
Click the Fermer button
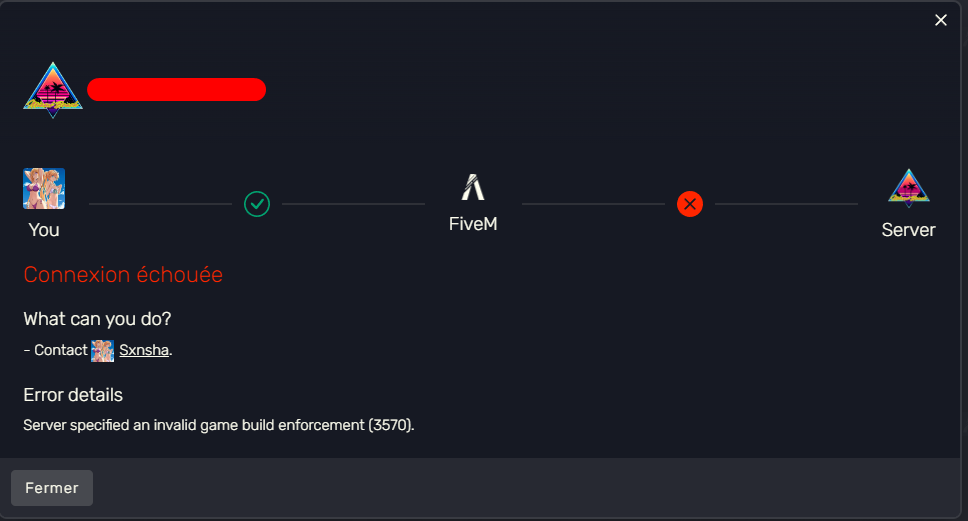coord(52,488)
